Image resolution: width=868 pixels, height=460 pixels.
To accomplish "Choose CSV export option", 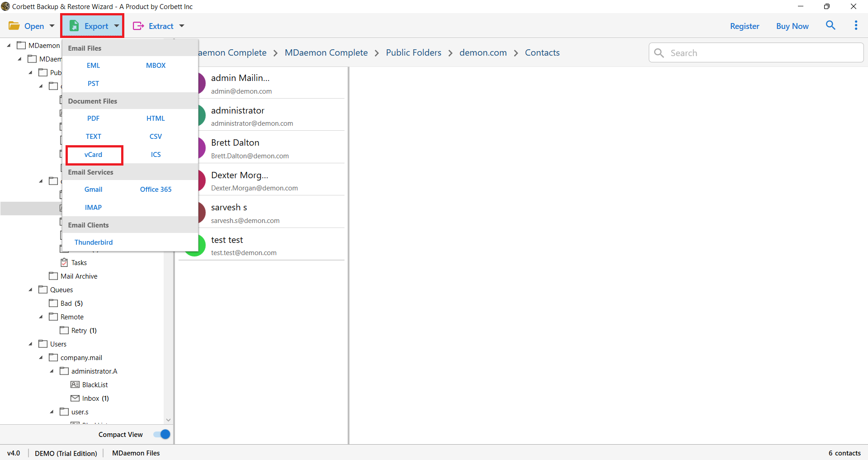I will (x=156, y=136).
